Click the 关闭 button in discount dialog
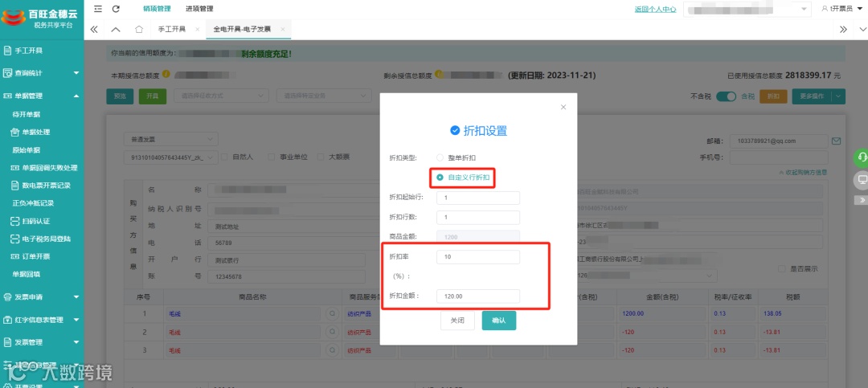The height and width of the screenshot is (388, 868). coord(457,321)
